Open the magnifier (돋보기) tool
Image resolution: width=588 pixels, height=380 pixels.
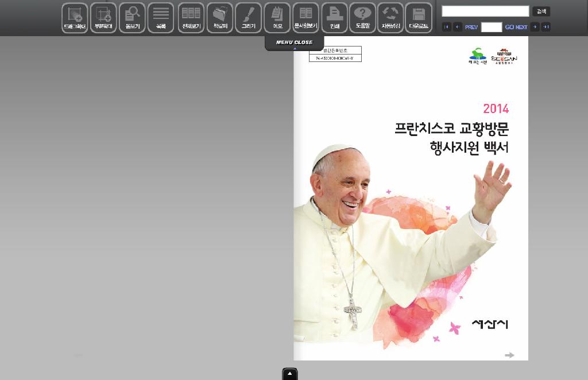pos(132,18)
